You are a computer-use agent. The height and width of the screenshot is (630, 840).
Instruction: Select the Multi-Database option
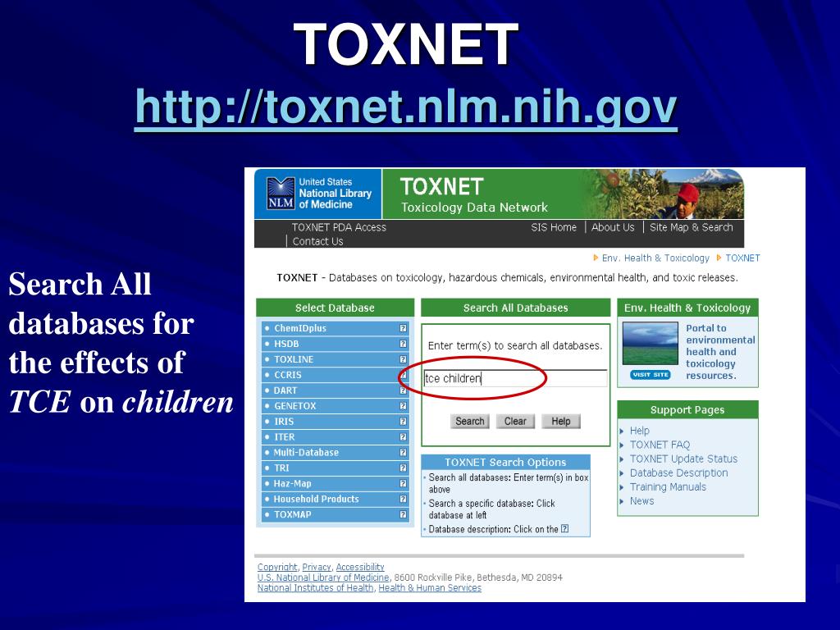point(306,453)
